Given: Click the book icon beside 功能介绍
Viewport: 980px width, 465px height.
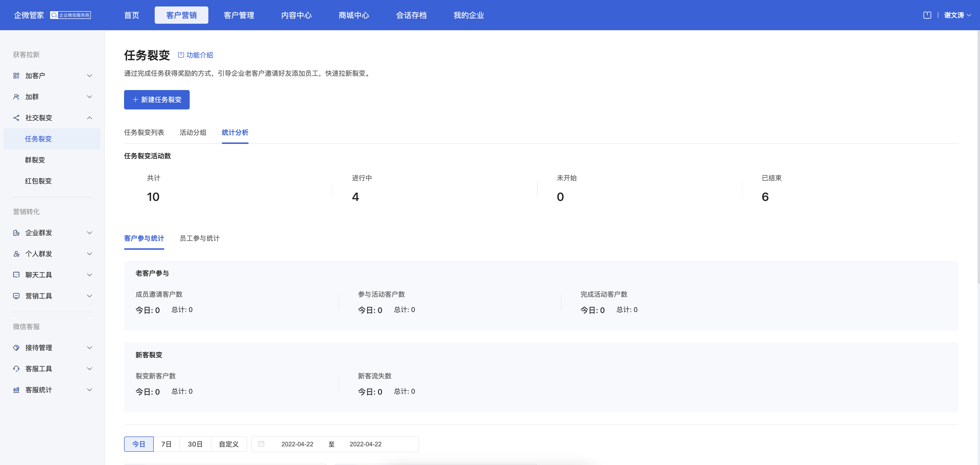Looking at the screenshot, I should [181, 55].
